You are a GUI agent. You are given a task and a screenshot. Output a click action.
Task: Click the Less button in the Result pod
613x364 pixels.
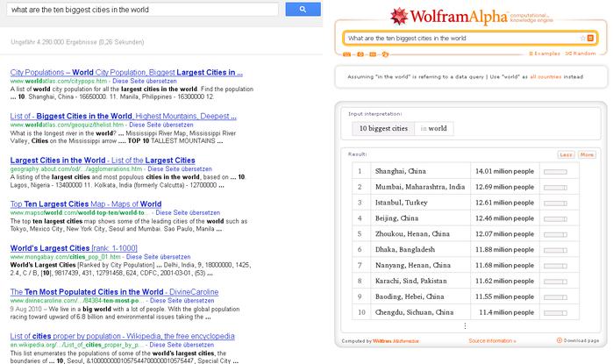pyautogui.click(x=566, y=154)
